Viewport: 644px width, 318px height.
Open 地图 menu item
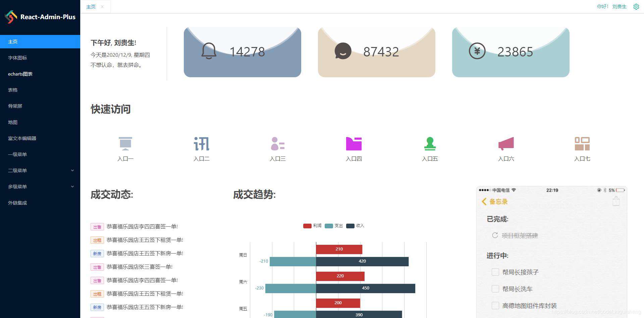(40, 122)
